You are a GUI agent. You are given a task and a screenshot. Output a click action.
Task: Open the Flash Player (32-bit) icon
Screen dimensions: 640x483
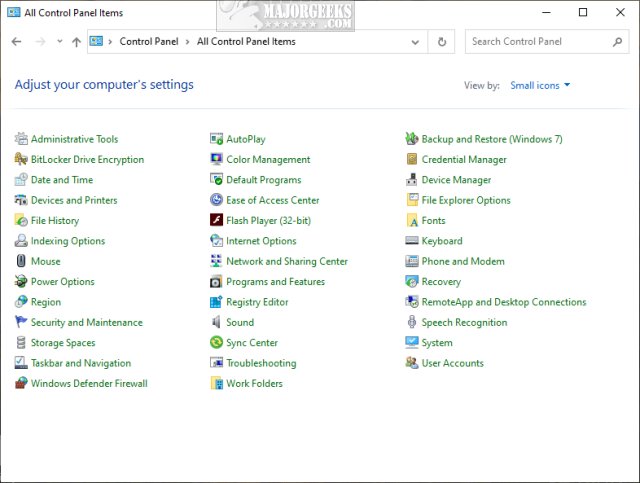pos(217,221)
